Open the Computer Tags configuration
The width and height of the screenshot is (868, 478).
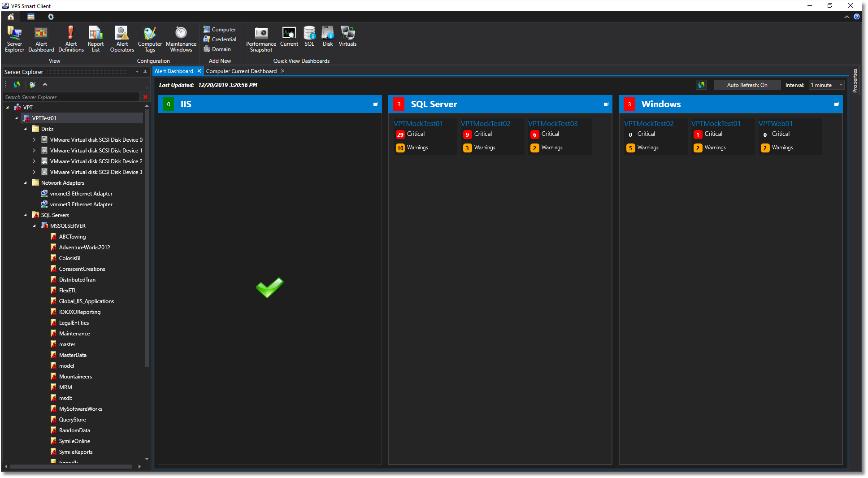150,38
